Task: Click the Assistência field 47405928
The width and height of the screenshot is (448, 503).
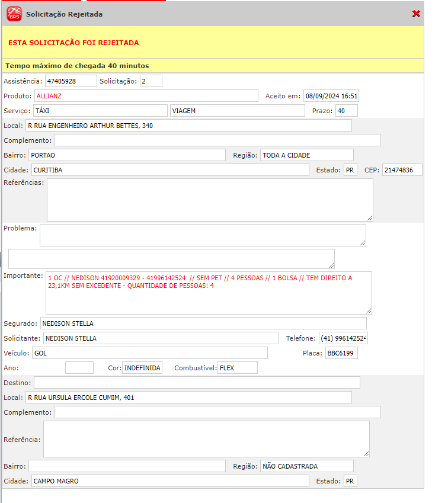Action: coord(71,81)
